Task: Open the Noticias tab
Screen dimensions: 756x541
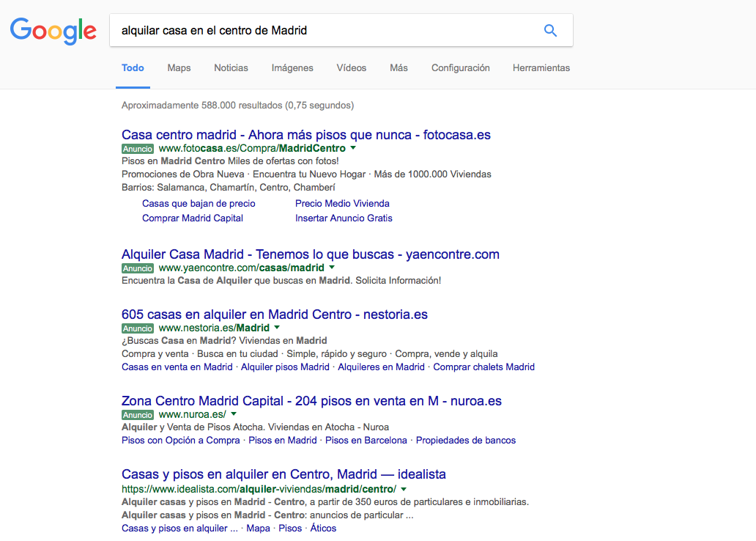Action: coord(231,68)
